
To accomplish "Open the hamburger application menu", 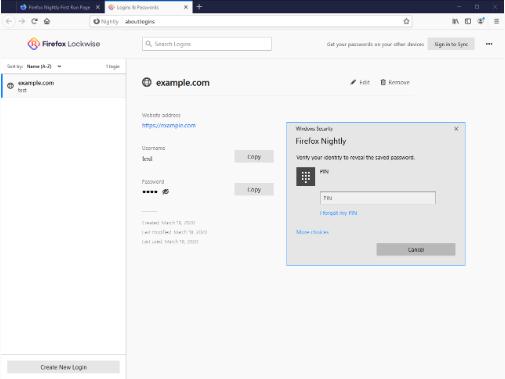I will coord(496,21).
